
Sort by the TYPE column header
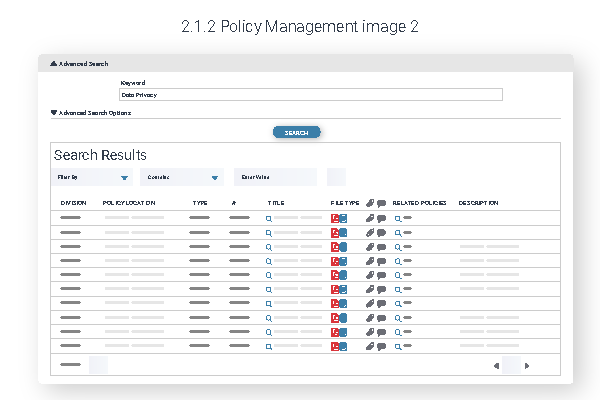(200, 203)
